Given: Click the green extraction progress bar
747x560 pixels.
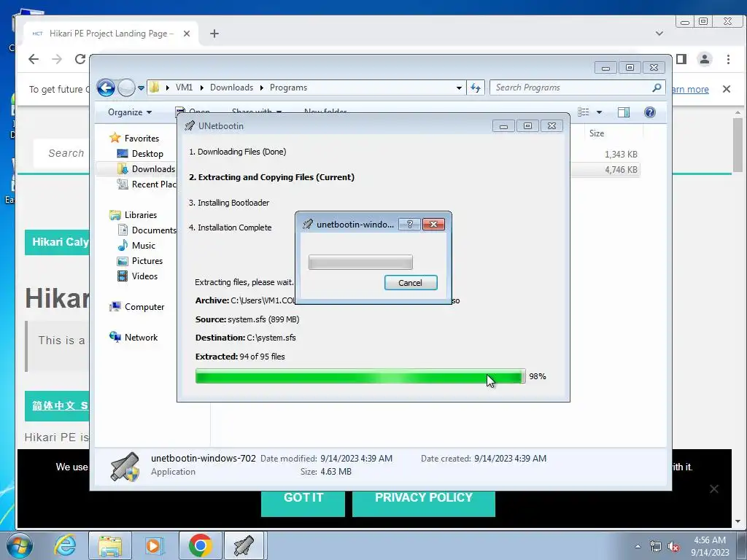Looking at the screenshot, I should pyautogui.click(x=360, y=377).
